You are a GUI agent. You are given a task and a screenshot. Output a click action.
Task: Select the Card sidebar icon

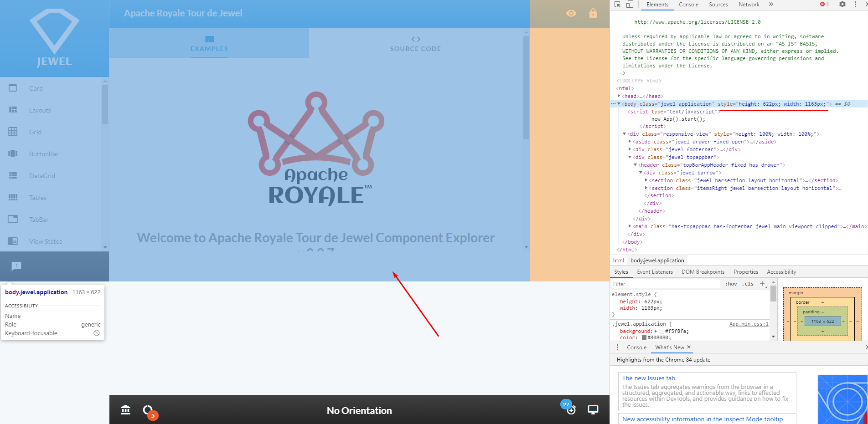13,88
